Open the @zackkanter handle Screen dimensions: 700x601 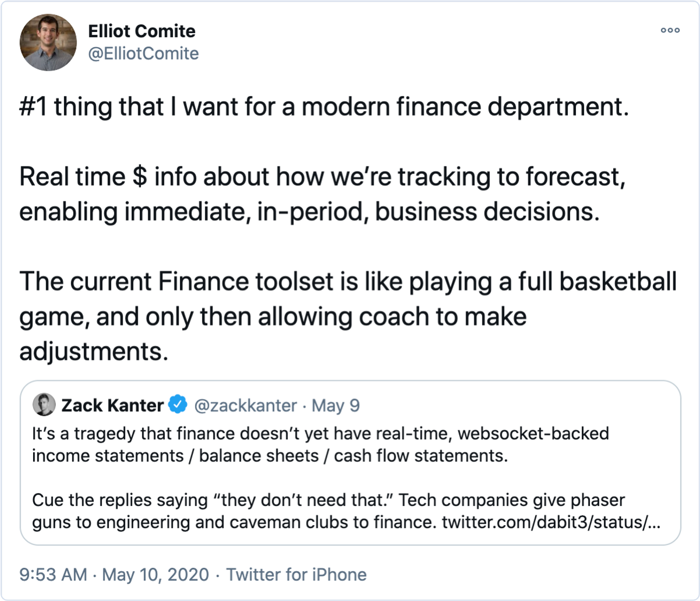(246, 405)
